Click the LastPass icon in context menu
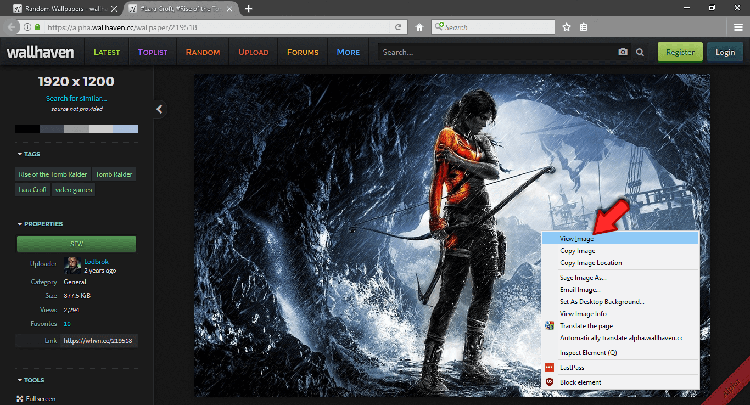This screenshot has width=750, height=405. [550, 367]
